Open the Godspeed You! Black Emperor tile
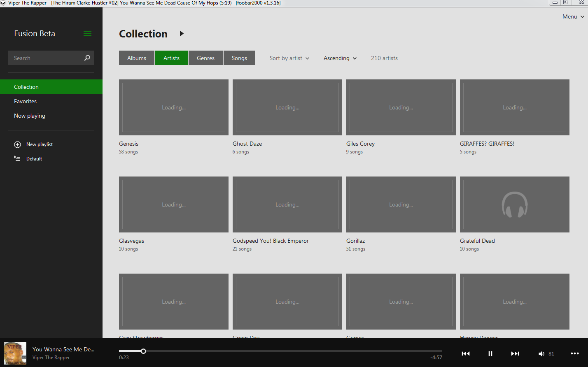Image resolution: width=588 pixels, height=367 pixels. [x=287, y=204]
